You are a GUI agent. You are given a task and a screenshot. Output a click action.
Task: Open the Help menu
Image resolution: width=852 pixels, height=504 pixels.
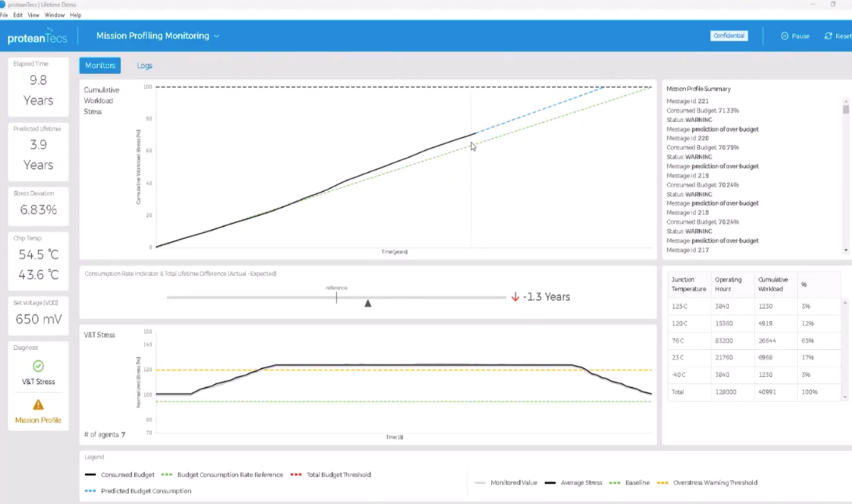75,15
